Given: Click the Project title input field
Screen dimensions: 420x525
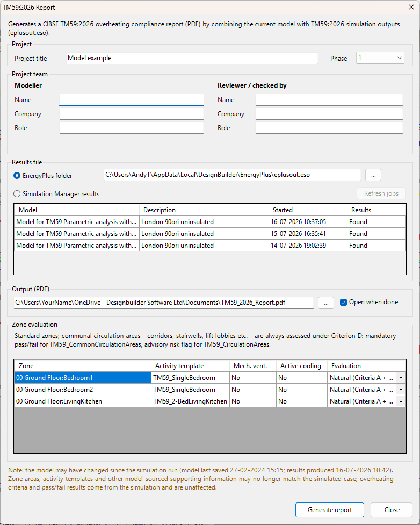Looking at the screenshot, I should [192, 58].
